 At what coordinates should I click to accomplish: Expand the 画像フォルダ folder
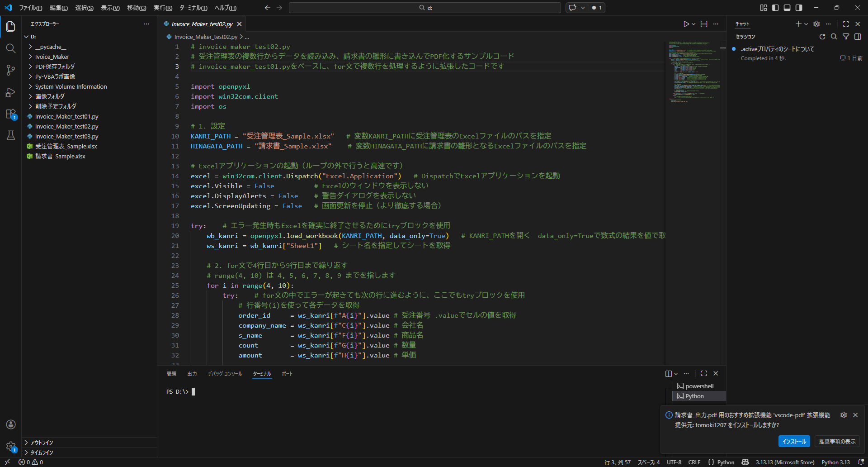tap(50, 96)
